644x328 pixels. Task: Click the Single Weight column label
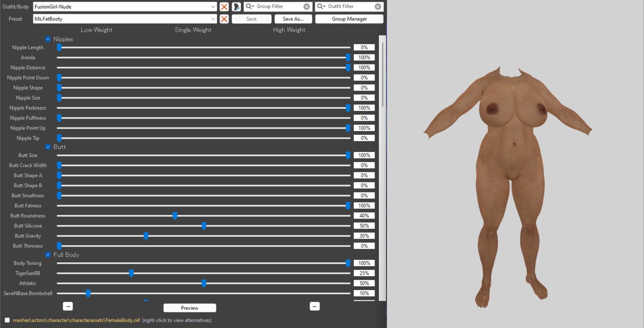click(193, 30)
